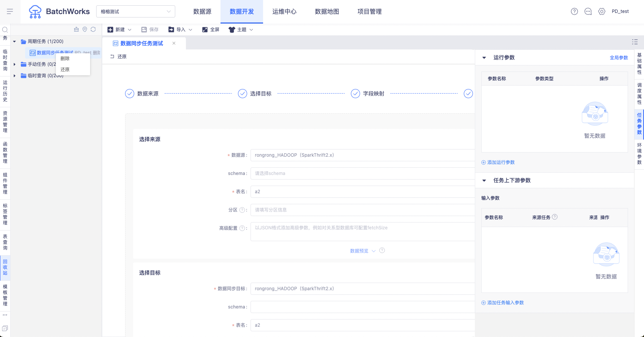The width and height of the screenshot is (644, 337).
Task: Expand the 临时查询 tree arrow
Action: pos(14,76)
